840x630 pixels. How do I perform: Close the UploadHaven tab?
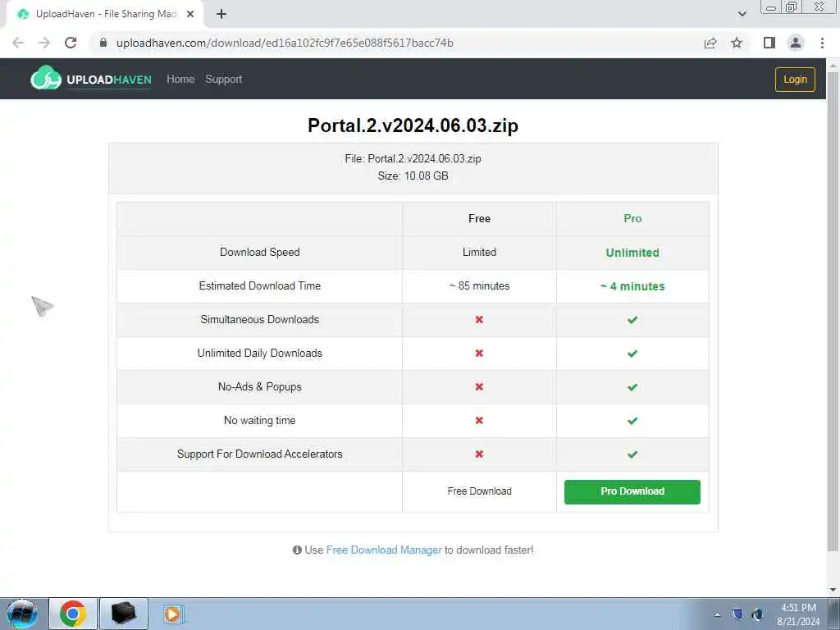click(x=189, y=15)
